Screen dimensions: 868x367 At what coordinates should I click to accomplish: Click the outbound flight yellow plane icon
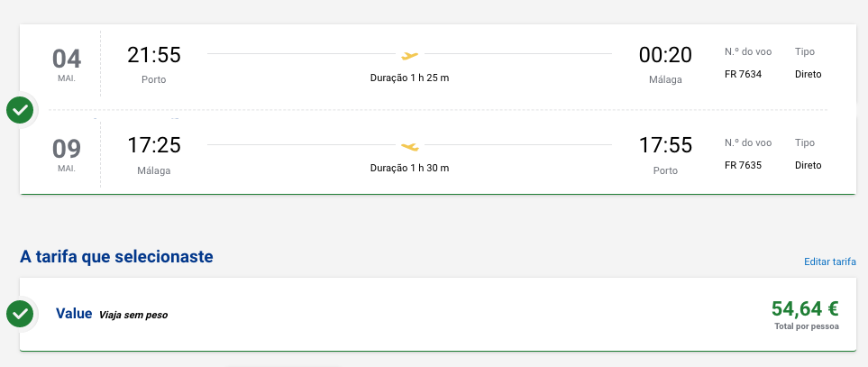tap(409, 55)
